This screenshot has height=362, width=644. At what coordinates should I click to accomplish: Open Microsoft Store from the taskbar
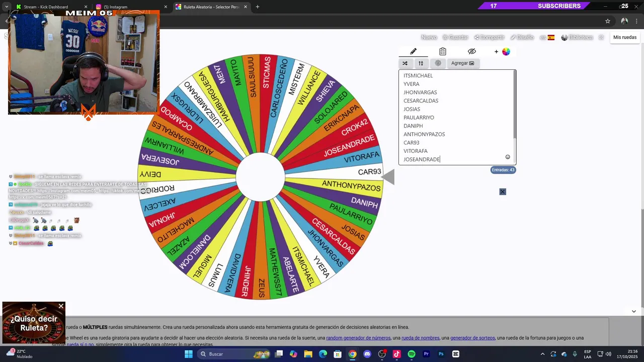coord(338,354)
